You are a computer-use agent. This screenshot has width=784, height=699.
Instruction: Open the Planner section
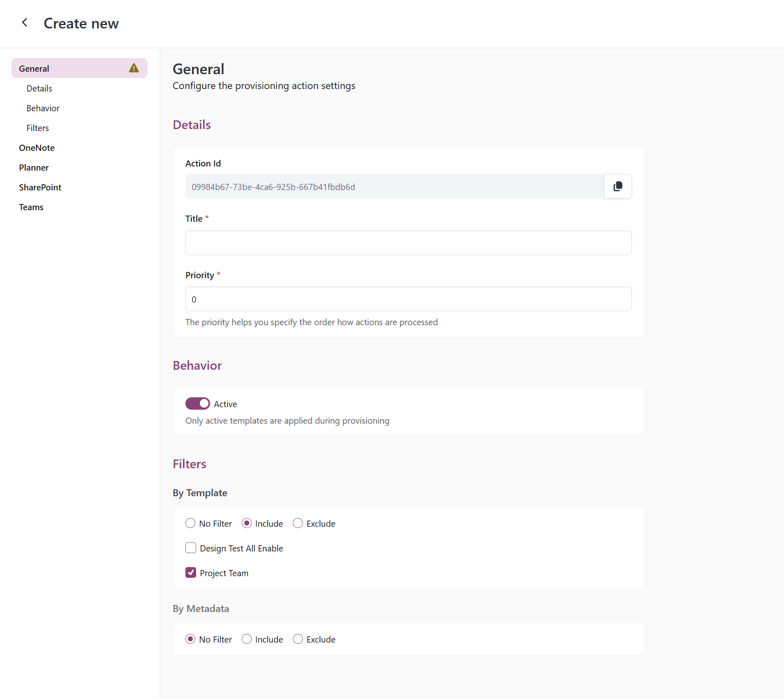34,167
